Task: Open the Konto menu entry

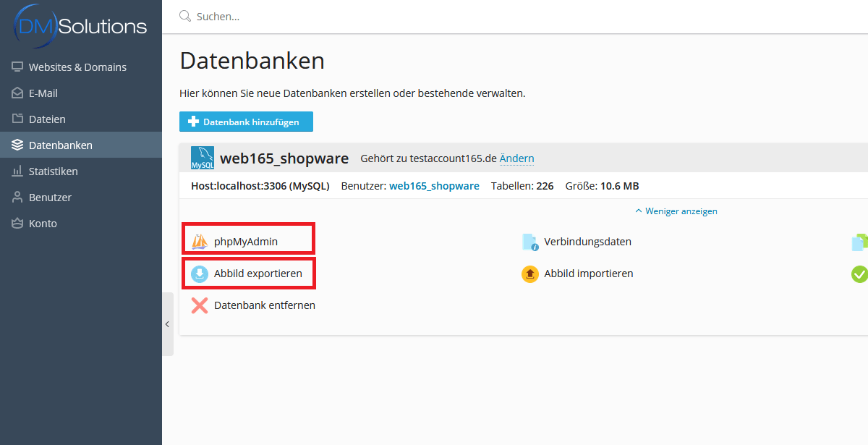Action: click(81, 224)
